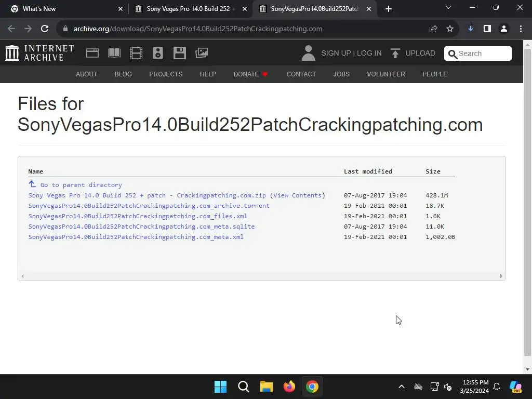
Task: Open the _meta.sqlite link
Action: [141, 227]
